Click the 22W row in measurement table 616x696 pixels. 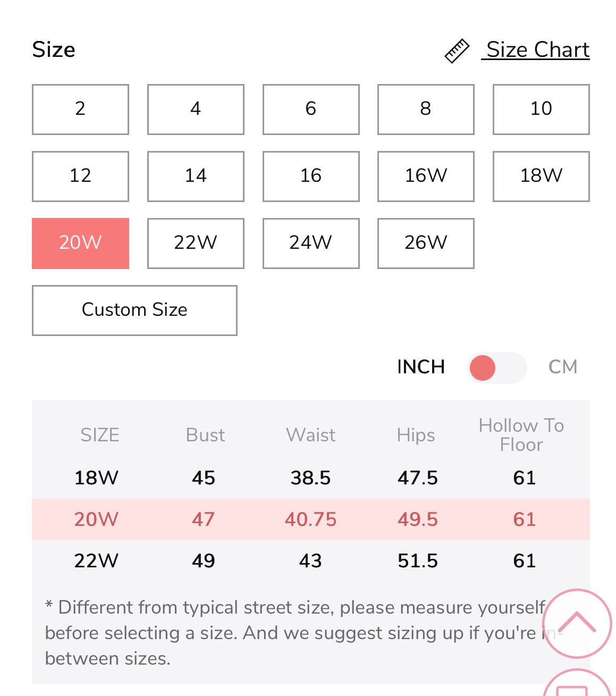(310, 560)
